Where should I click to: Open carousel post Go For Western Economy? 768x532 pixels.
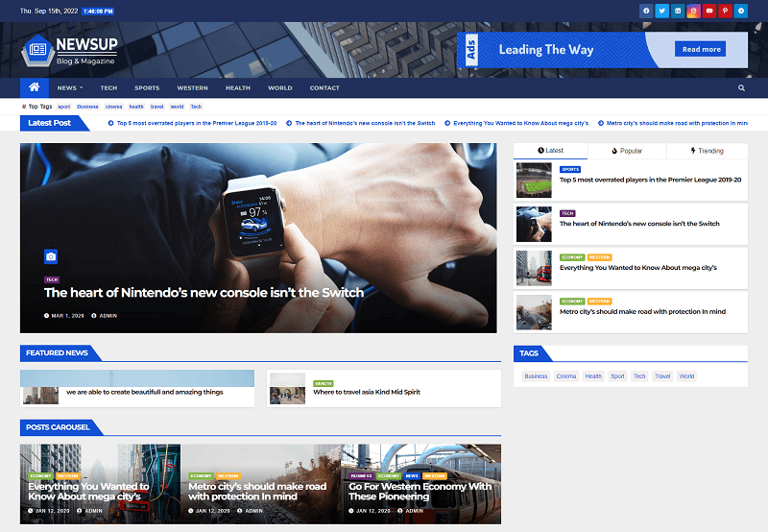pyautogui.click(x=420, y=492)
